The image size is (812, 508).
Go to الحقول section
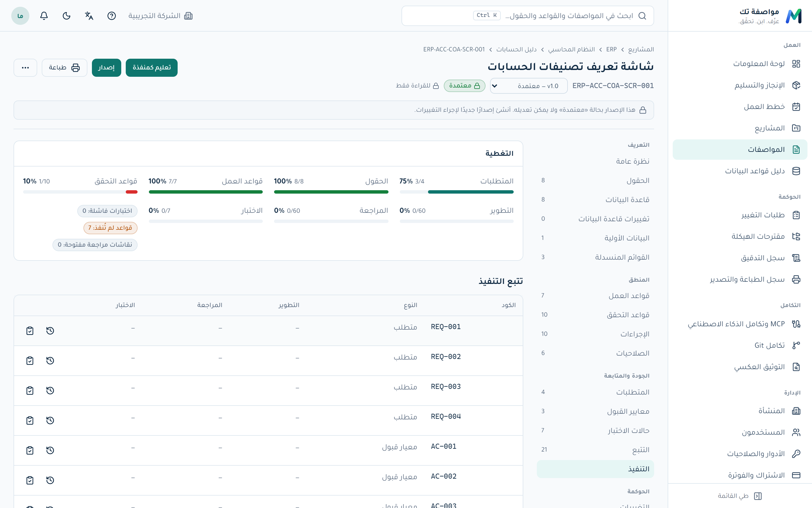pyautogui.click(x=595, y=180)
